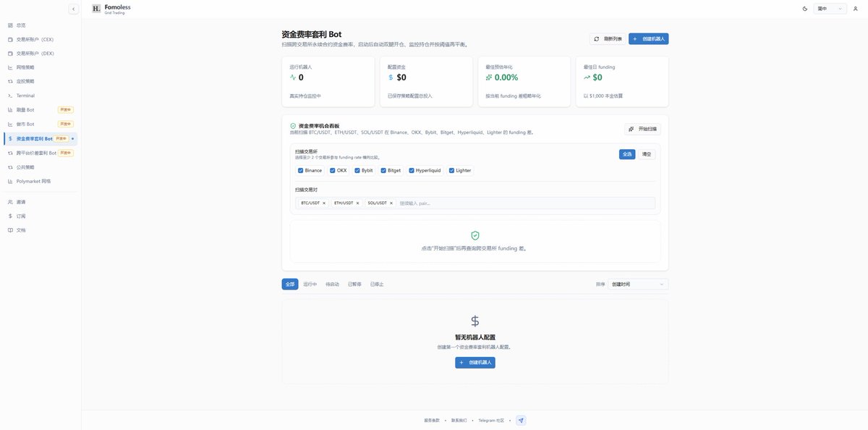868x430 pixels.
Task: Open 跨平台价差套利 Bot in the sidebar
Action: click(40, 153)
